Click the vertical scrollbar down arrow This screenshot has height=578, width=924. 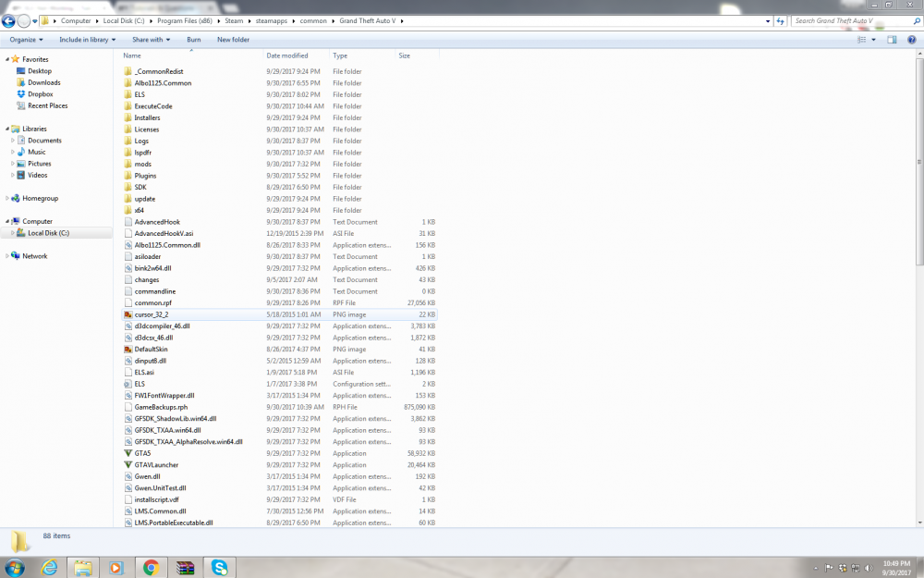tap(920, 523)
